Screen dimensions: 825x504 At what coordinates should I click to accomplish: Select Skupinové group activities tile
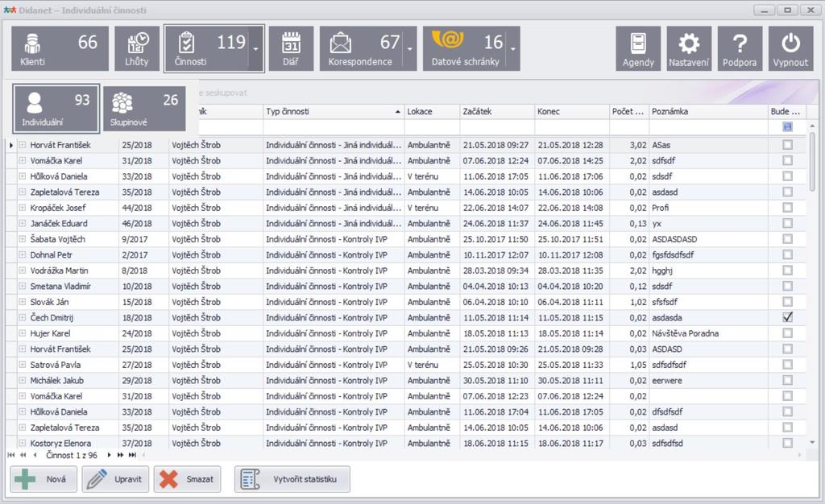[x=144, y=108]
